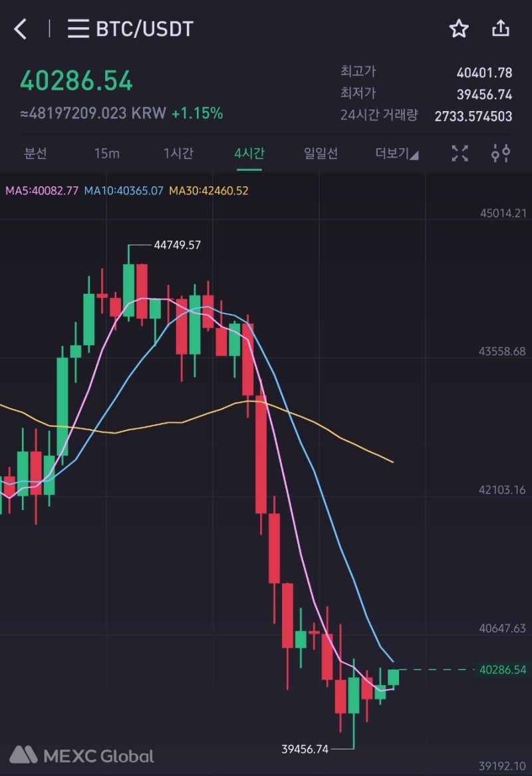The height and width of the screenshot is (776, 532).
Task: Tap the share export icon
Action: click(501, 28)
